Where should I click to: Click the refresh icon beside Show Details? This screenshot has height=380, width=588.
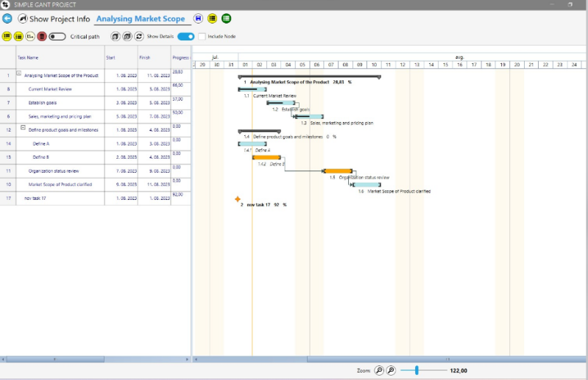click(x=139, y=36)
